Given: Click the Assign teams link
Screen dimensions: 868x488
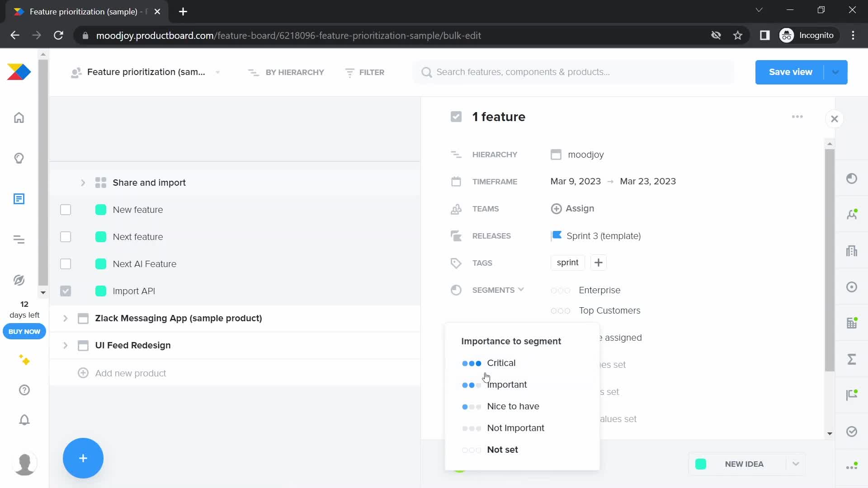Looking at the screenshot, I should pos(580,208).
